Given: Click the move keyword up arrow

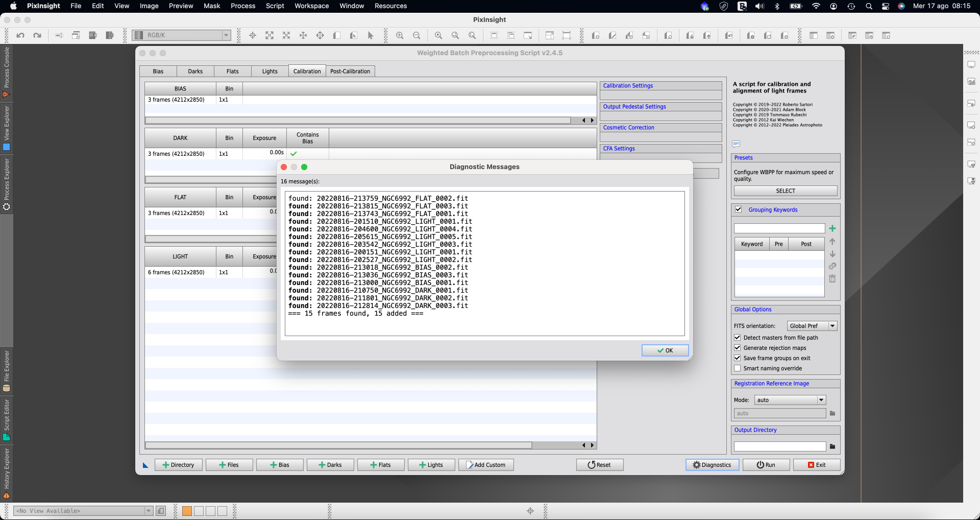Looking at the screenshot, I should pyautogui.click(x=832, y=242).
